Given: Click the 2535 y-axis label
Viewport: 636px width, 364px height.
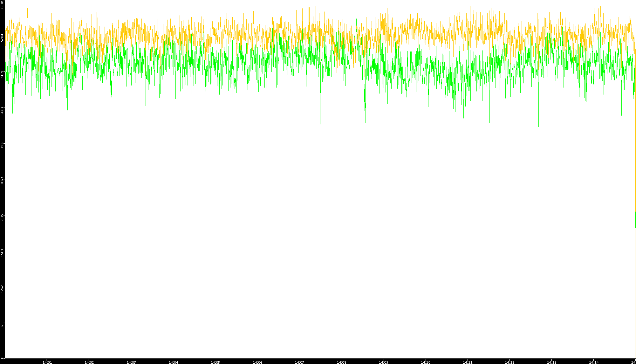Looking at the screenshot, I should point(2,217).
